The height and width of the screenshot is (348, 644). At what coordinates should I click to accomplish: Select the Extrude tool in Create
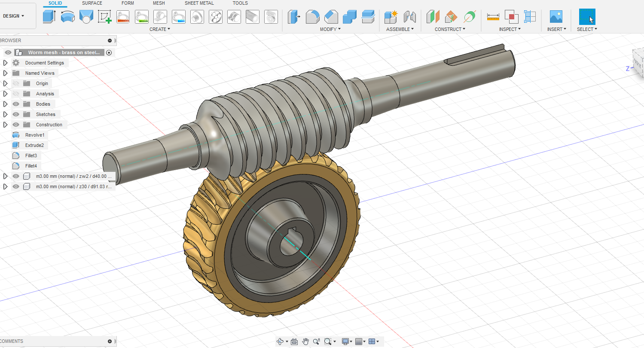tap(49, 17)
